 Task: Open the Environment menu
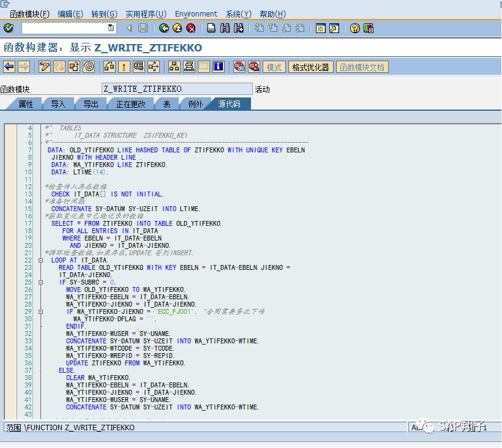pos(196,14)
